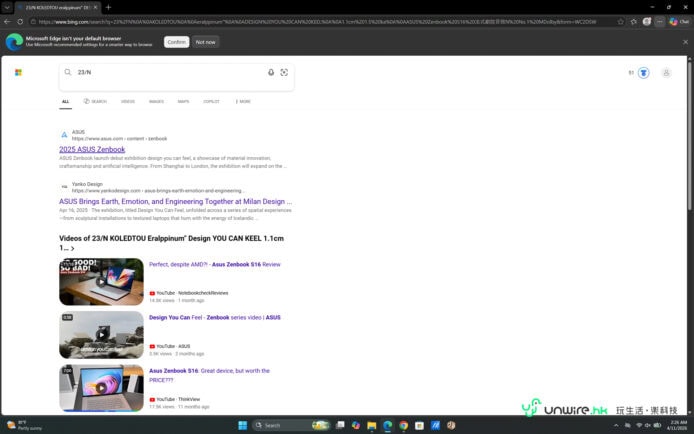Click the address bar URL field

pos(316,21)
